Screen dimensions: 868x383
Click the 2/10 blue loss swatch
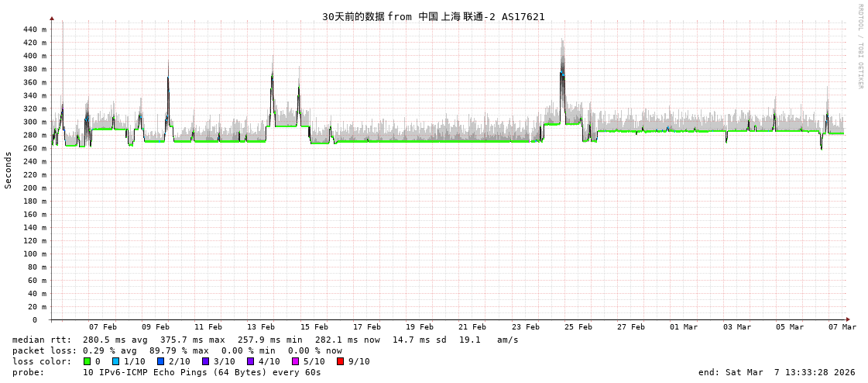[x=161, y=361]
